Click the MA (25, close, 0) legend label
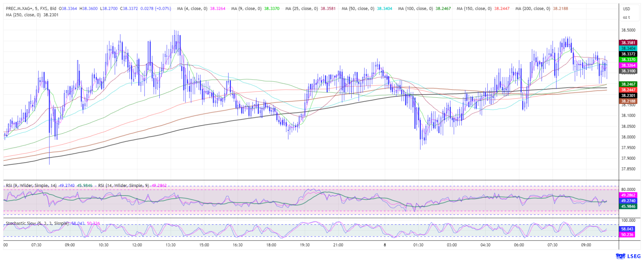Screen dimensions: 644x260 point(301,8)
